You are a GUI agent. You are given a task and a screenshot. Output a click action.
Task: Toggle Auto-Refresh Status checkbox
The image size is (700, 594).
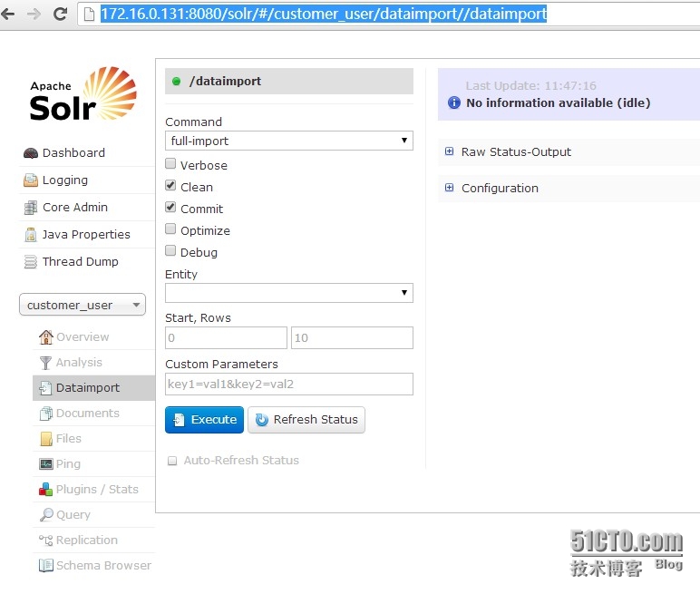172,461
